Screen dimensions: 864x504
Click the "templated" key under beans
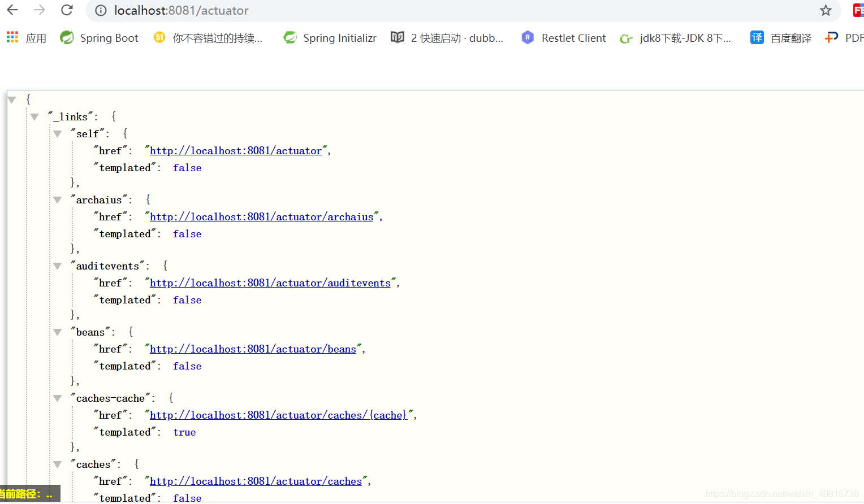point(125,366)
